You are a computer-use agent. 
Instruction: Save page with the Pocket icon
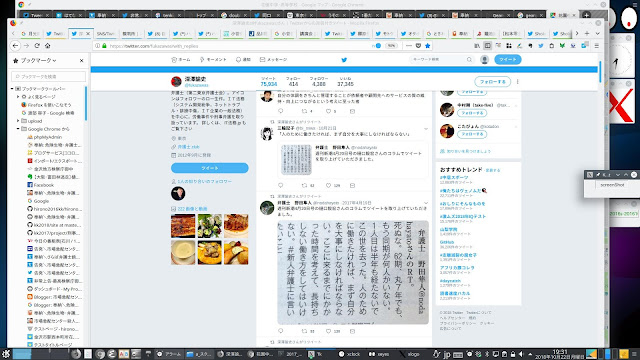coord(418,46)
